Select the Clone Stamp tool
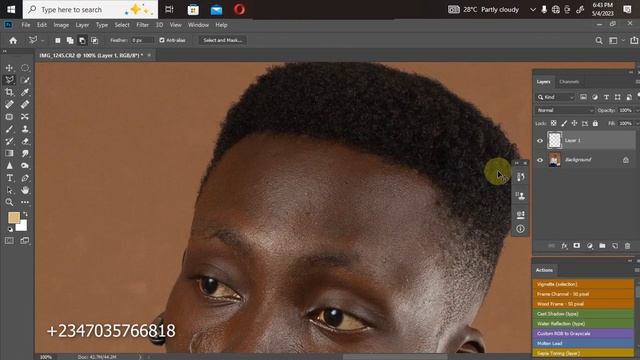640x360 pixels. click(25, 129)
